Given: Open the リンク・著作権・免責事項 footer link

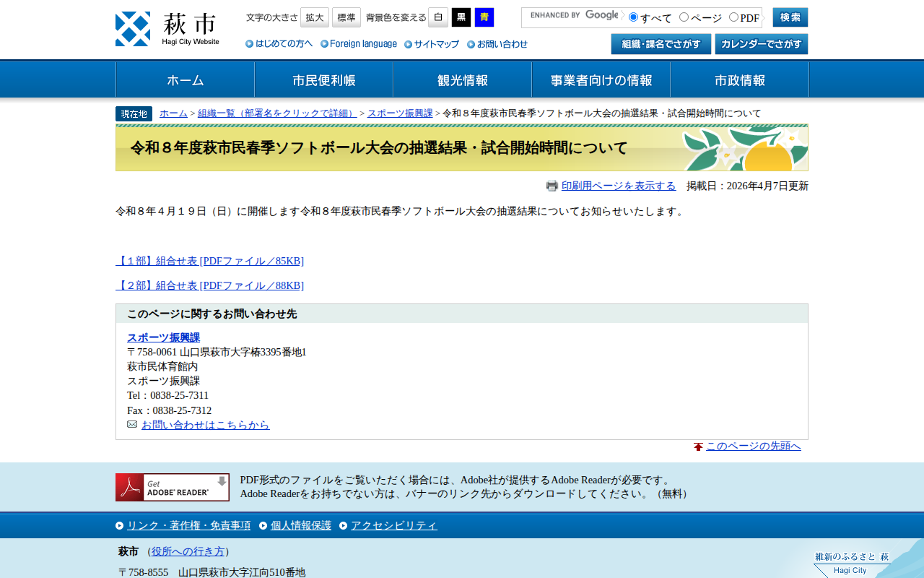Looking at the screenshot, I should coord(188,525).
